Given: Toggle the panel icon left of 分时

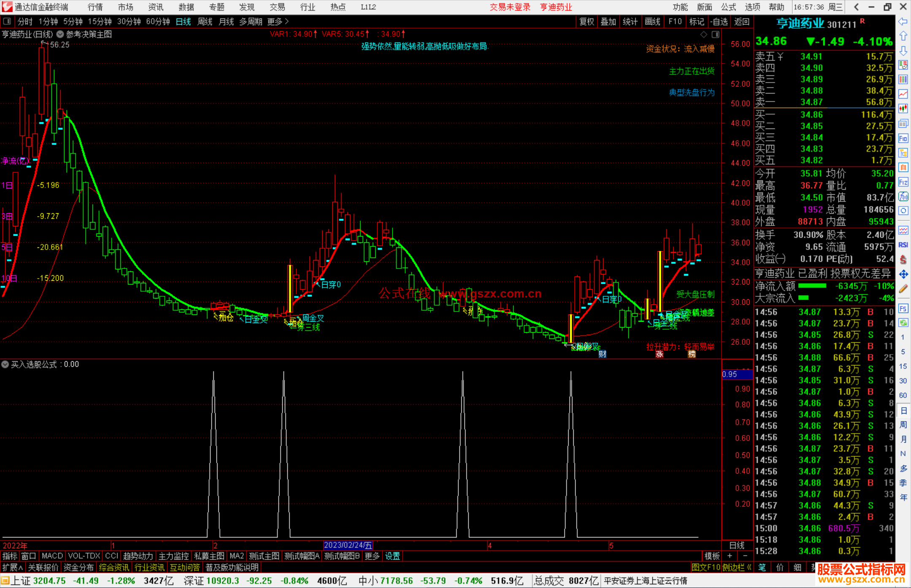Looking at the screenshot, I should coord(7,21).
